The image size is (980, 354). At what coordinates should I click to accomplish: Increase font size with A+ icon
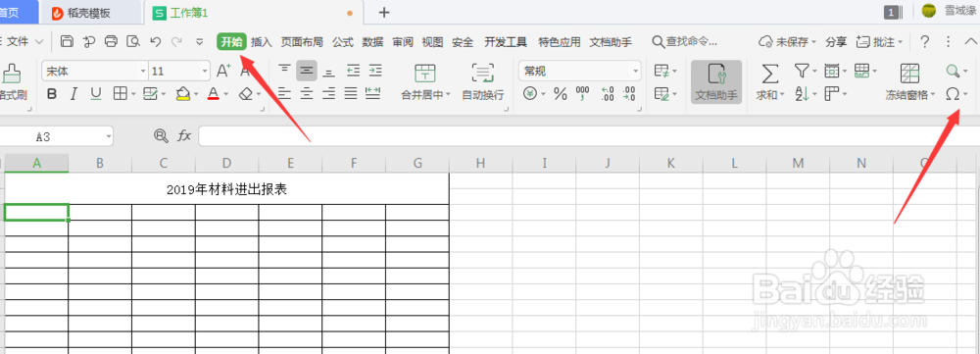coord(223,71)
